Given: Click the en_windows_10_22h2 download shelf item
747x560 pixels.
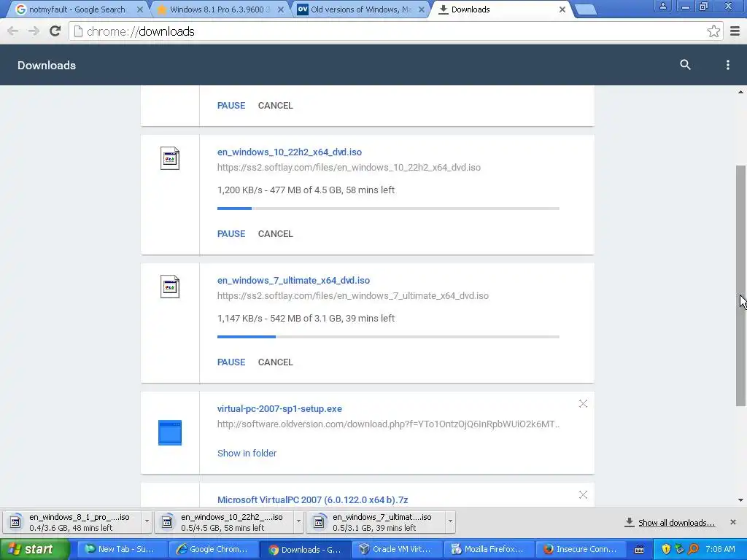Looking at the screenshot, I should click(225, 522).
